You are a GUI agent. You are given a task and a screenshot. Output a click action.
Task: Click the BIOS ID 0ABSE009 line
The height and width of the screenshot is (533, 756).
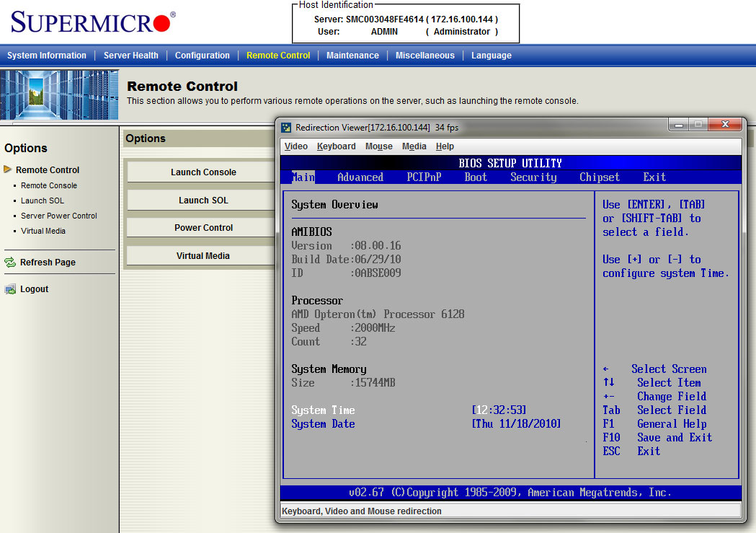point(346,273)
